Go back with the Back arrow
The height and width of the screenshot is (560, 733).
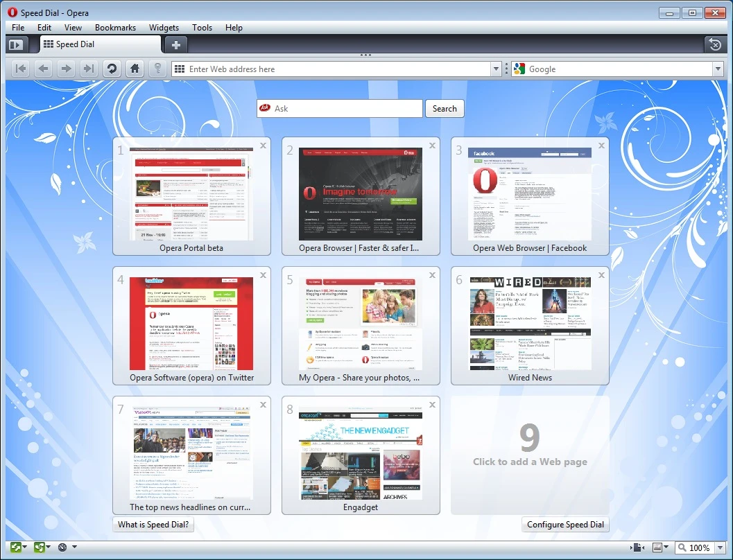tap(44, 69)
